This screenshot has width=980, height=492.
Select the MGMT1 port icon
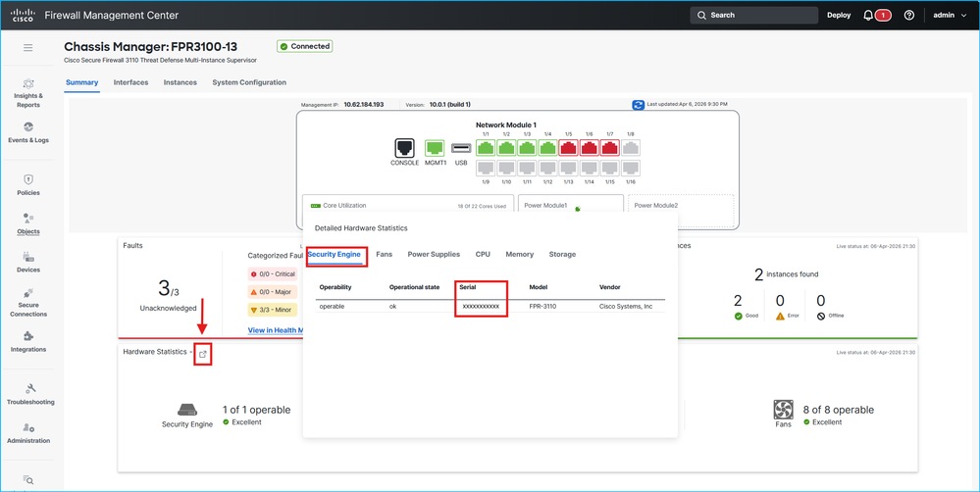pos(435,148)
